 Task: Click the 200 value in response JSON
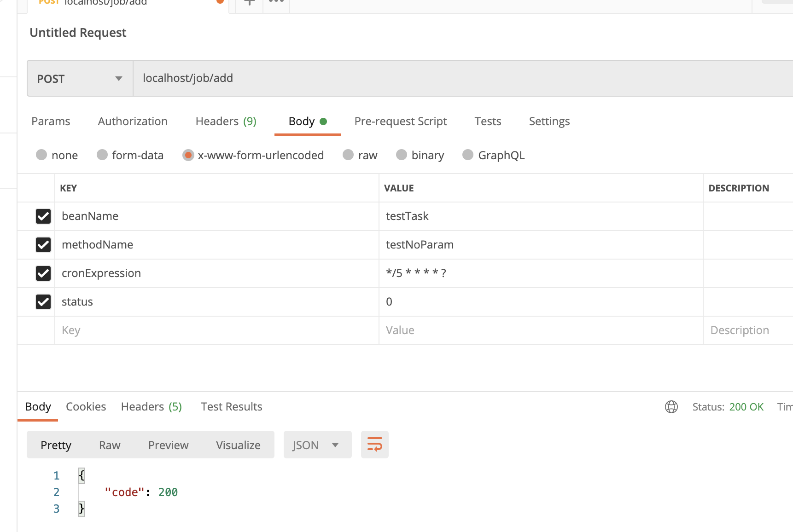[168, 492]
